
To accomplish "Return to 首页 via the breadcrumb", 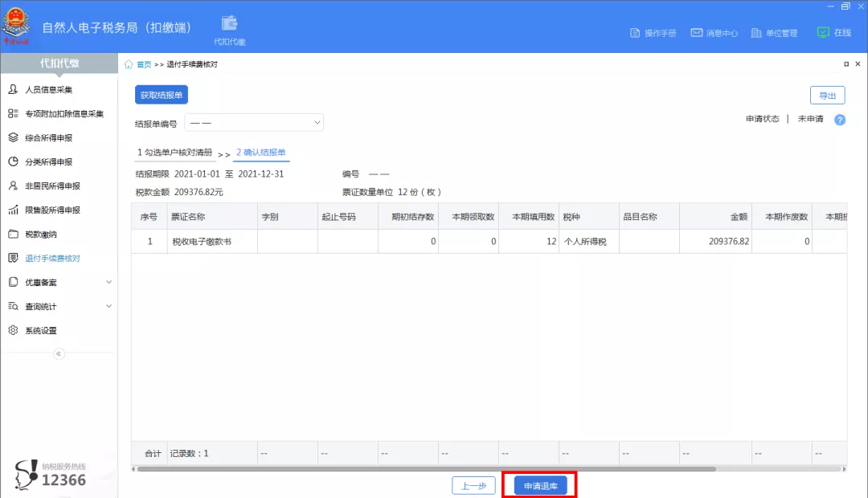I will [x=143, y=63].
